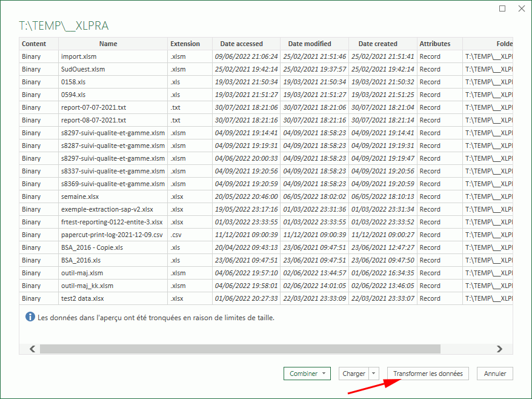Expand the Charger dropdown arrow
This screenshot has width=532, height=399.
[374, 374]
